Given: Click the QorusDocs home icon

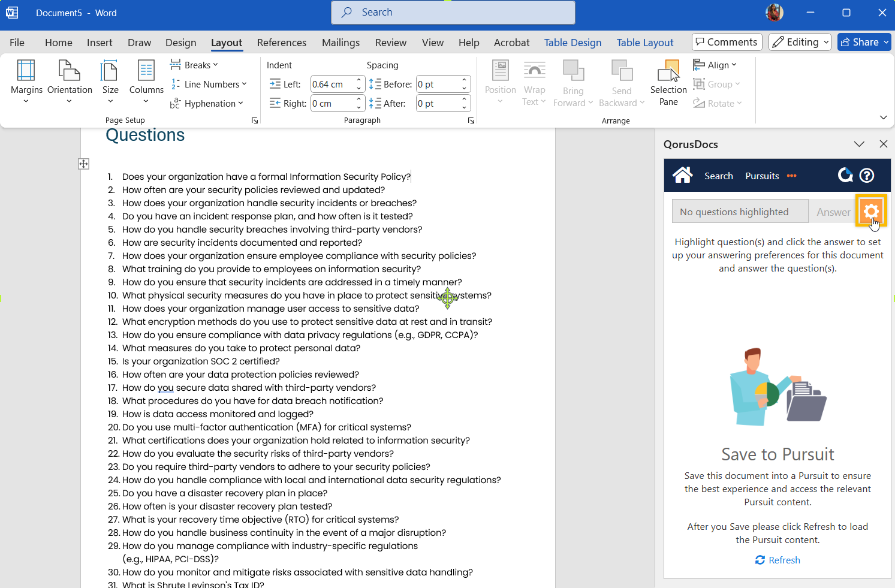Looking at the screenshot, I should point(682,176).
